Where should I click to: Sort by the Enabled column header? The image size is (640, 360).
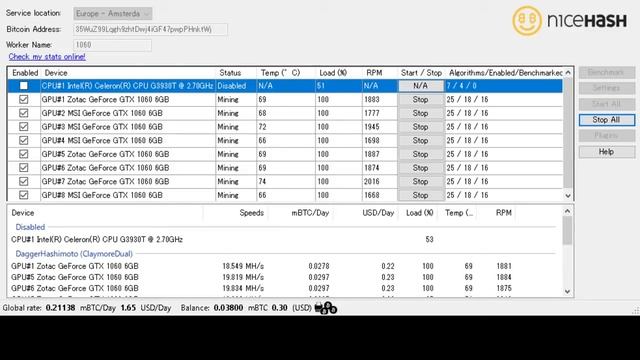[25, 73]
